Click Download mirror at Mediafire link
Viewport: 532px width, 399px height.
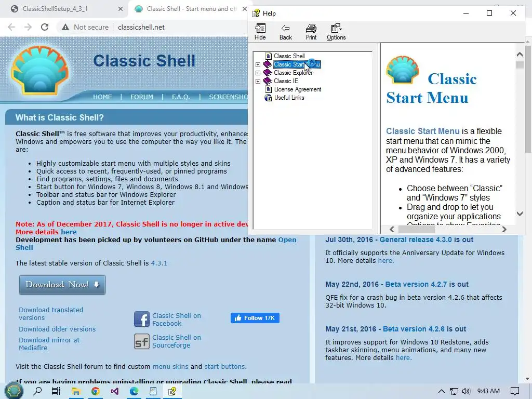point(49,344)
